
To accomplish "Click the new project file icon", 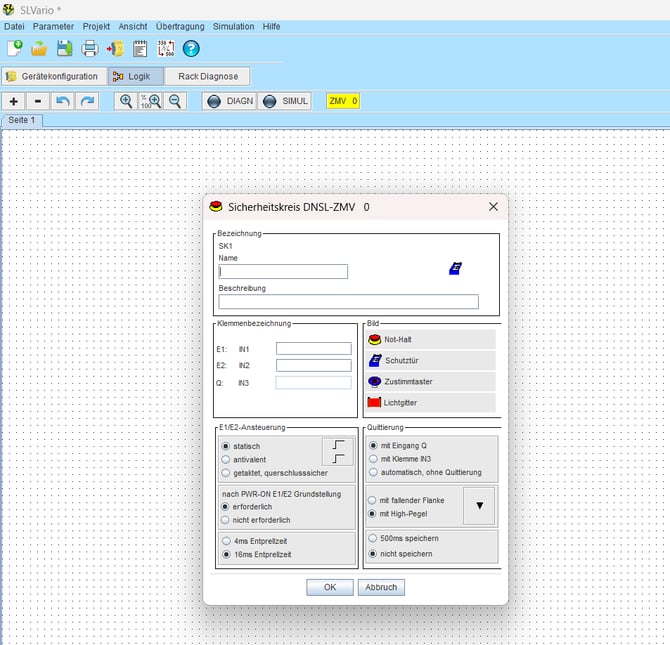I will point(15,48).
